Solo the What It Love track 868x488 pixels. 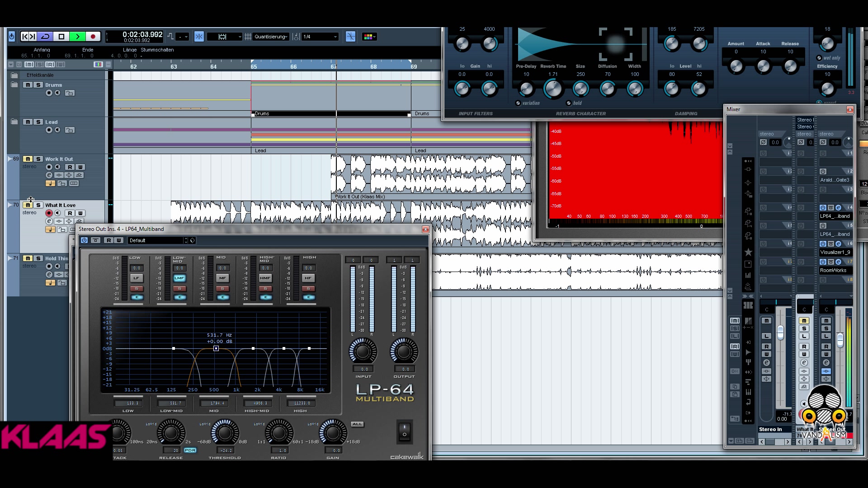pyautogui.click(x=38, y=205)
